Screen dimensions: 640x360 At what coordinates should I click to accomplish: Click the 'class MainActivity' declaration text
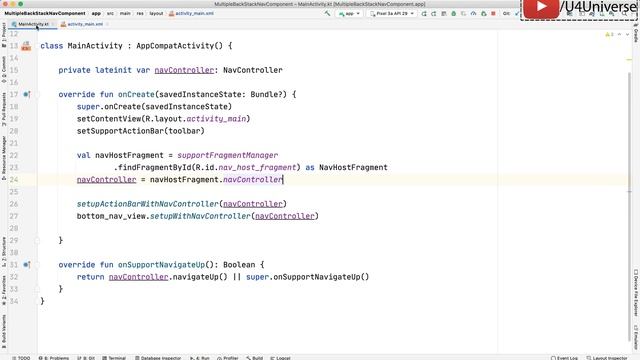81,46
